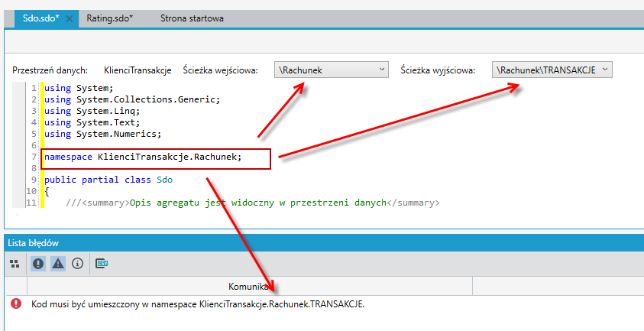Open the Rating.sdo* tab

click(110, 18)
